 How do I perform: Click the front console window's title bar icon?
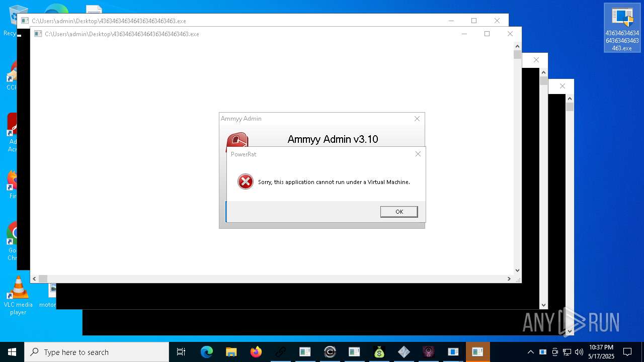(x=38, y=34)
